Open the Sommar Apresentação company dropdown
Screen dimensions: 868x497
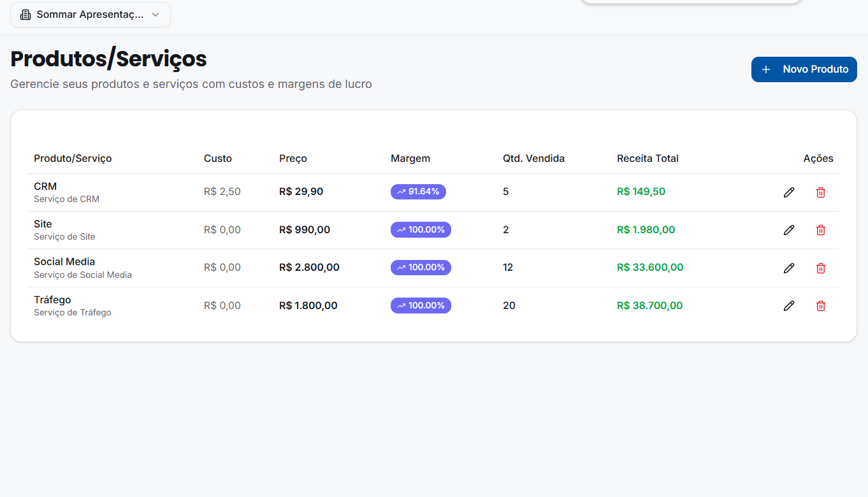coord(90,14)
